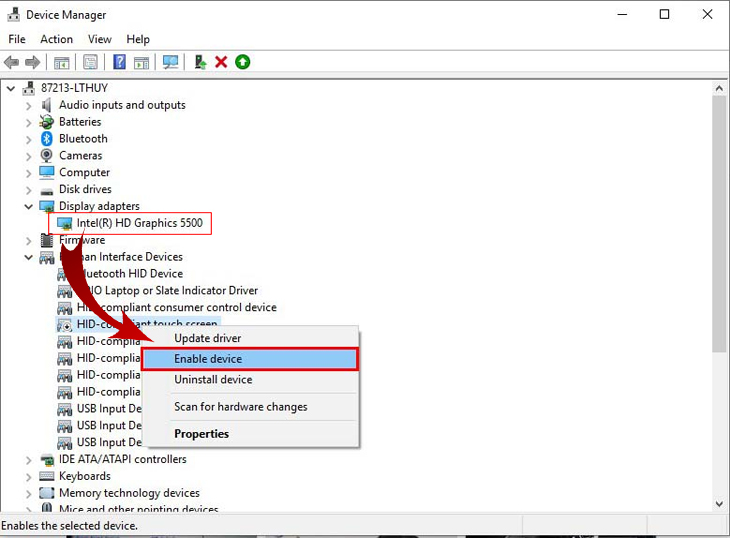
Task: Click the Forward arrow in toolbar
Action: 33,62
